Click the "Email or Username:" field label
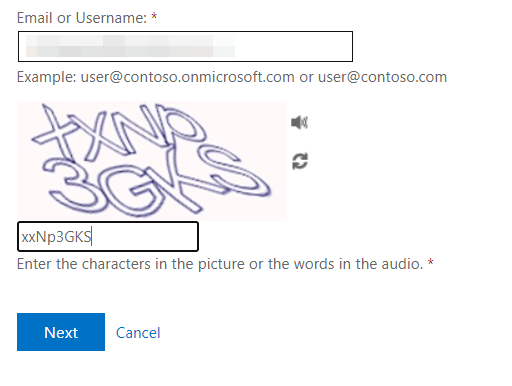Viewport: 512px width, 386px height. point(82,18)
